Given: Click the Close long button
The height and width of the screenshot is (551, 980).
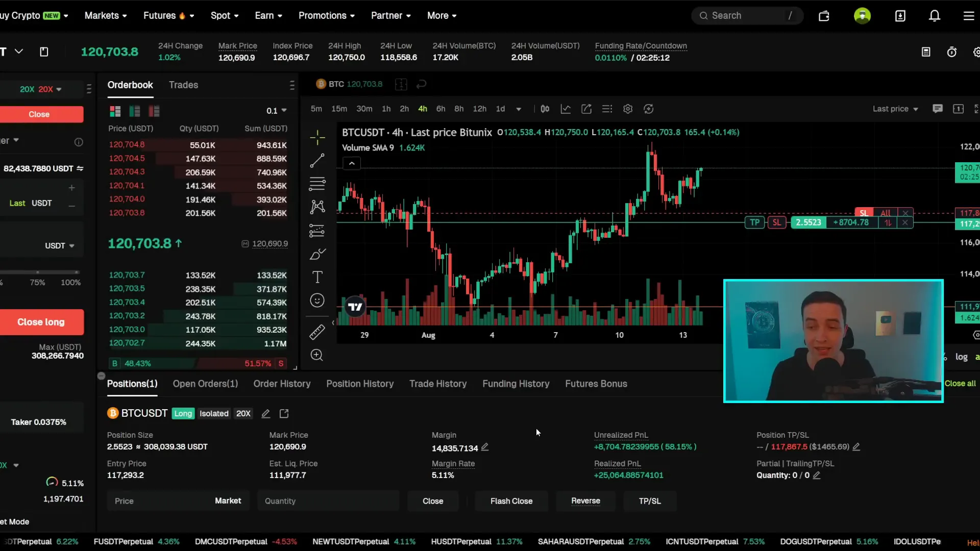Looking at the screenshot, I should click(41, 322).
